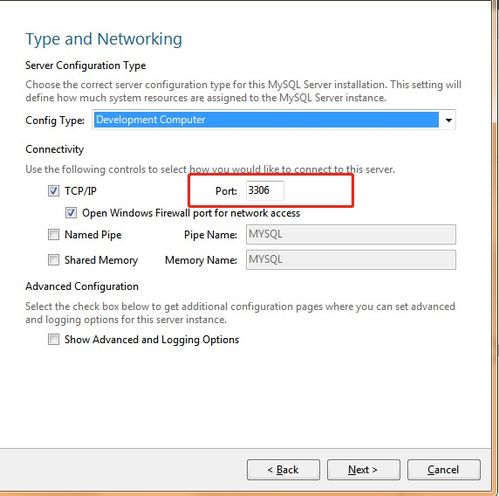This screenshot has width=499, height=496.
Task: Select the Development Computer combo box
Action: click(274, 120)
